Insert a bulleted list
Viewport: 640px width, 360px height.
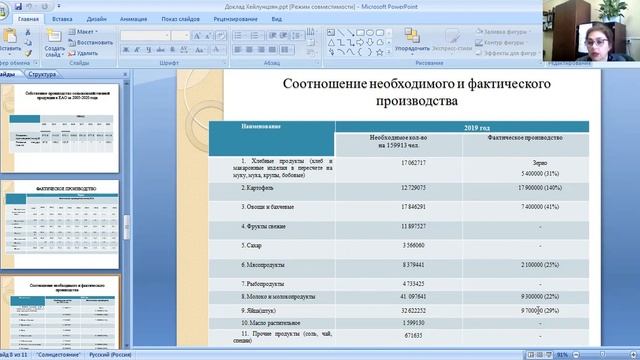[x=239, y=36]
